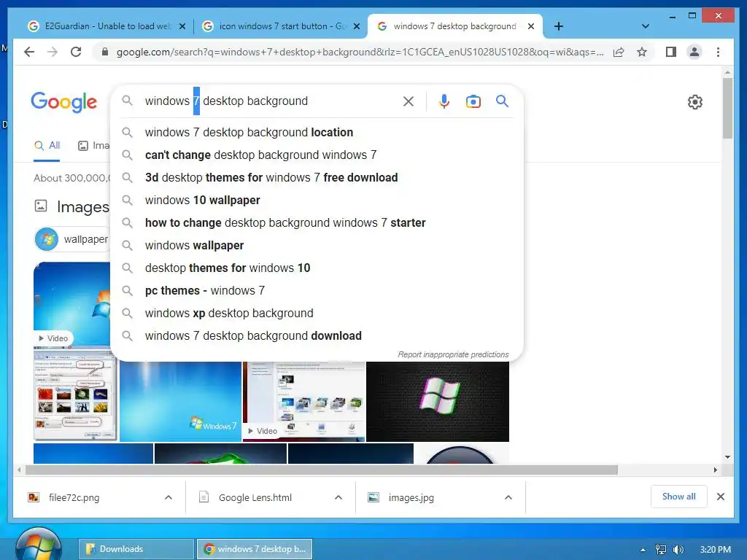Open downloaded file filee72c.png
Viewport: 747px width, 560px height.
coord(74,497)
